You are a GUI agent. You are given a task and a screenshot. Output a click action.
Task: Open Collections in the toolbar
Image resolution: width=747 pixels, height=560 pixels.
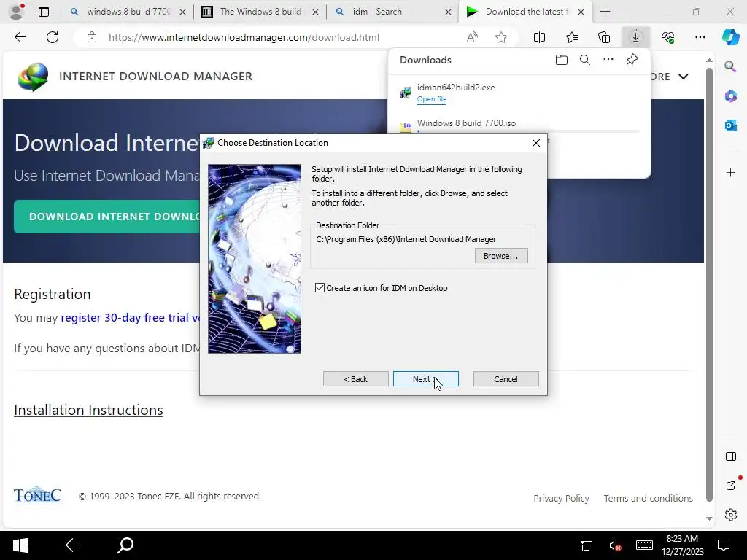pyautogui.click(x=603, y=37)
